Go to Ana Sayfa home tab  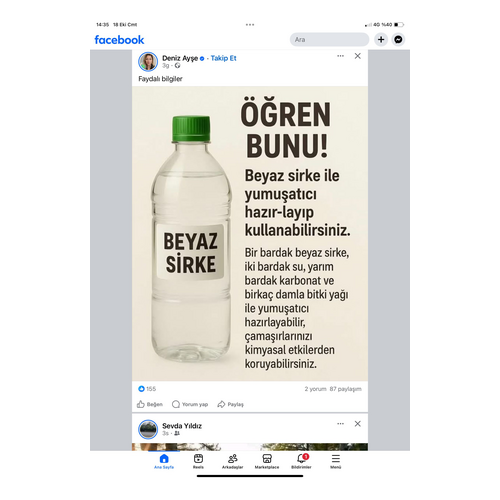coord(164,461)
